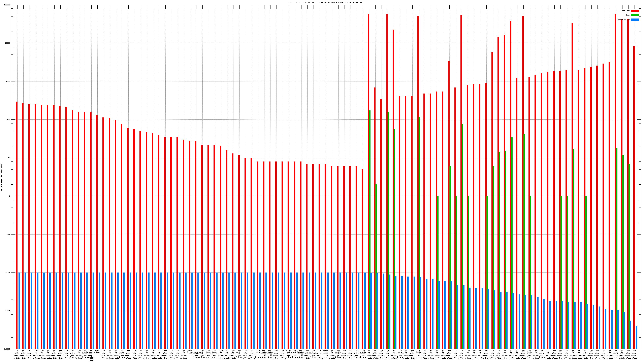Click the leftmost blue score bar

point(19,311)
